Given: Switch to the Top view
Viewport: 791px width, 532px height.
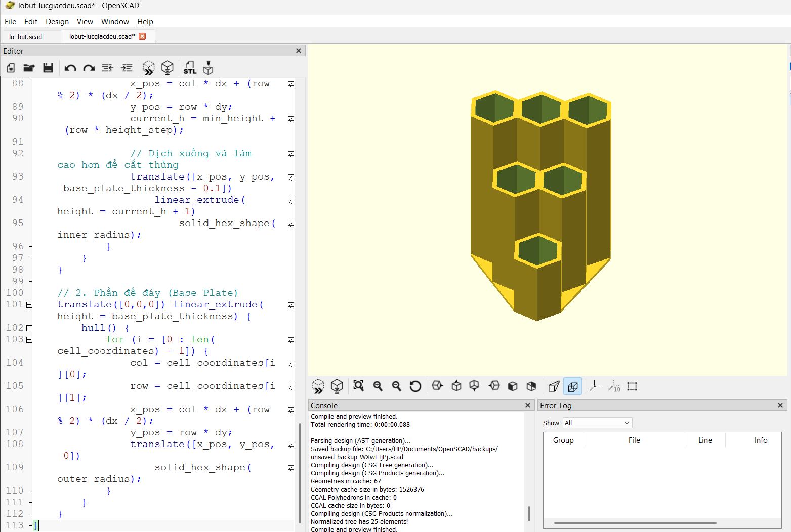Looking at the screenshot, I should (456, 386).
